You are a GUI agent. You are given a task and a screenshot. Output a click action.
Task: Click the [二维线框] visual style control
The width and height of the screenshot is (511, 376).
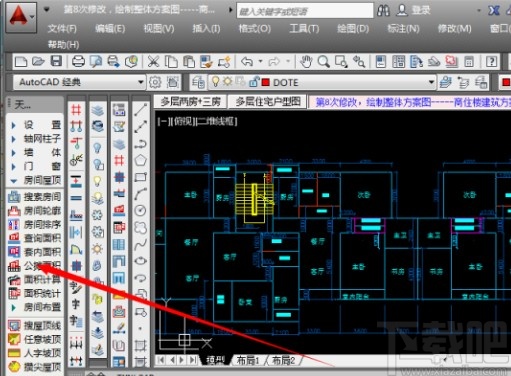pyautogui.click(x=216, y=122)
